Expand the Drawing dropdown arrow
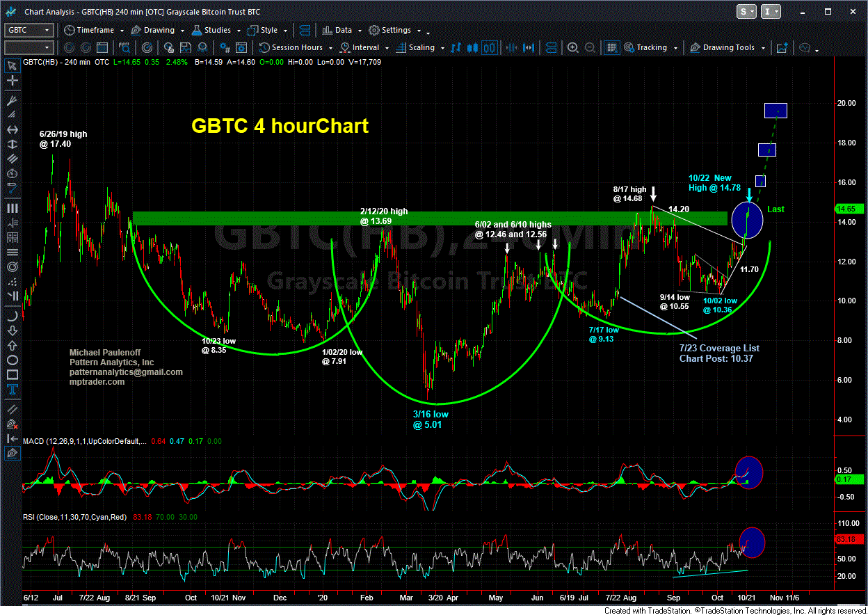The width and height of the screenshot is (868, 615). click(x=182, y=31)
